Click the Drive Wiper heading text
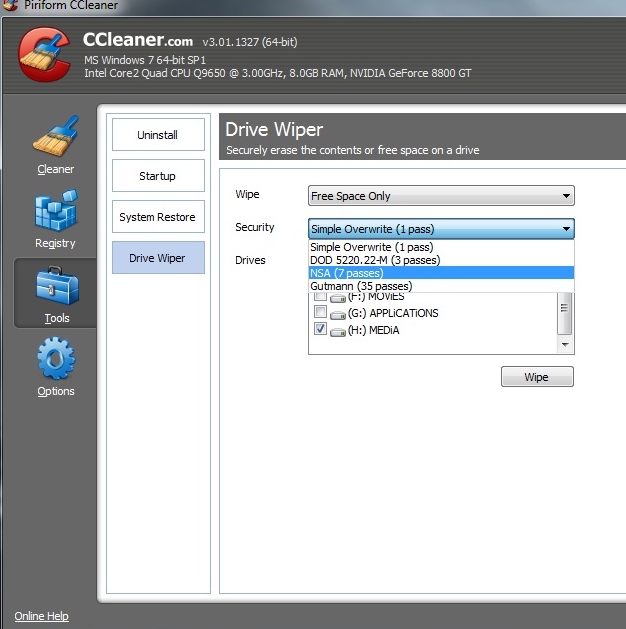The width and height of the screenshot is (626, 629). point(274,130)
